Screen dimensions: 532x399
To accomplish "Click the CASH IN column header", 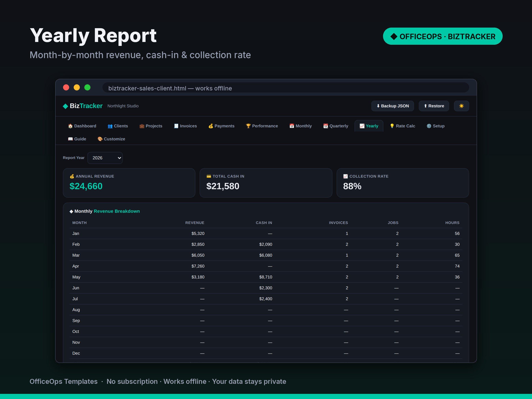I will tap(264, 223).
